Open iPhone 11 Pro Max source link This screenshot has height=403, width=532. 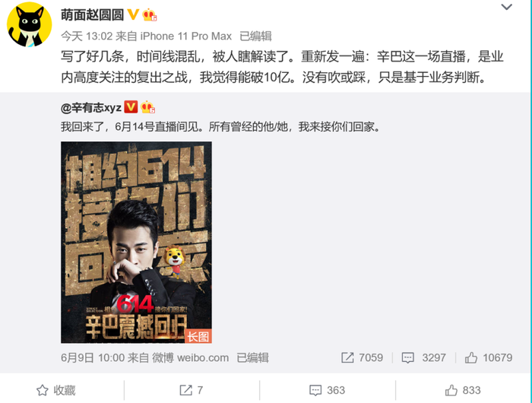click(186, 36)
